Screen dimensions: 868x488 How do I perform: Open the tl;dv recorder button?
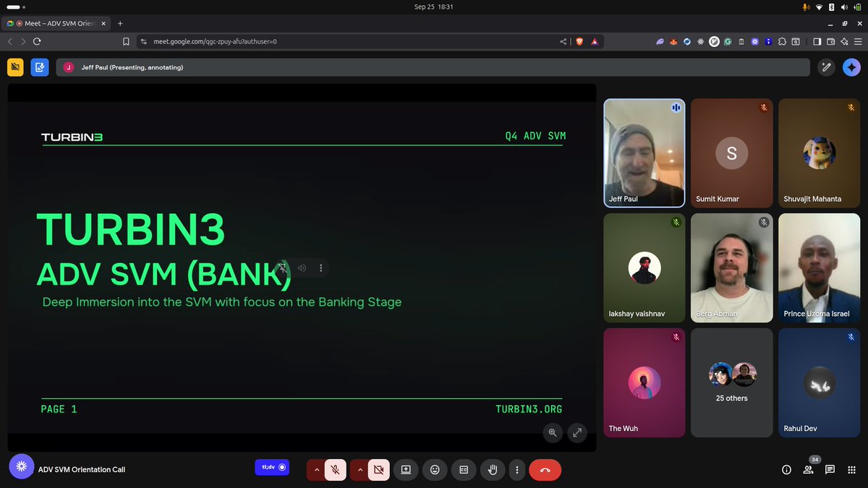click(x=272, y=467)
